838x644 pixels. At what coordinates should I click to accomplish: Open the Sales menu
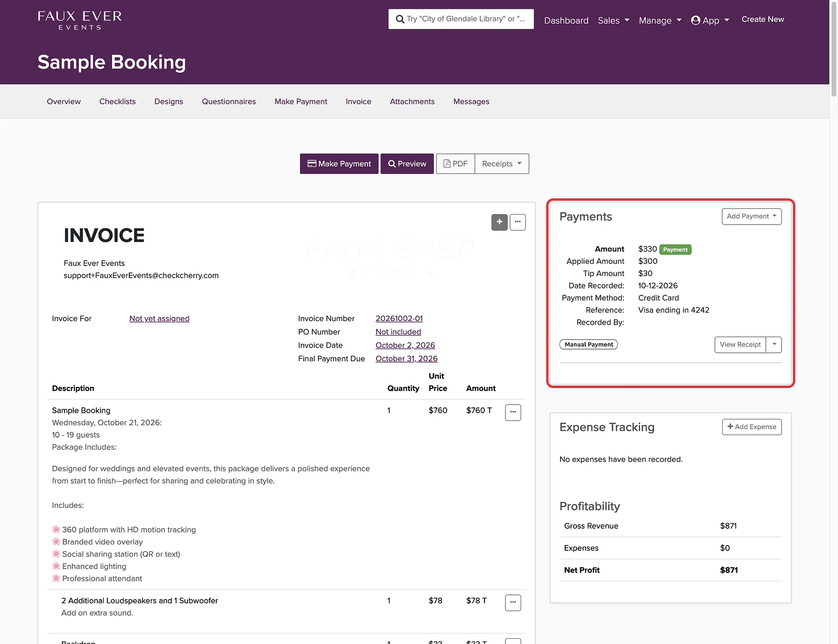613,20
